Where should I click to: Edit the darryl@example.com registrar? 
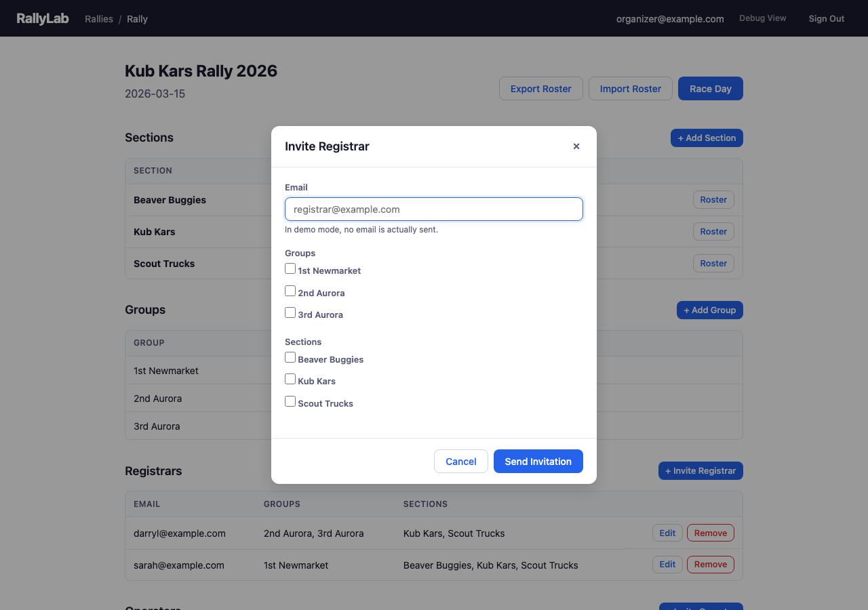pyautogui.click(x=667, y=533)
